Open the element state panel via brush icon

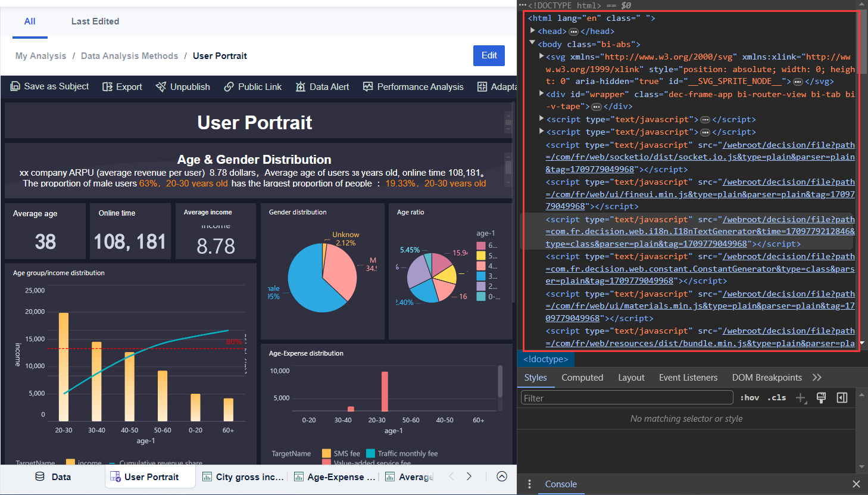822,397
